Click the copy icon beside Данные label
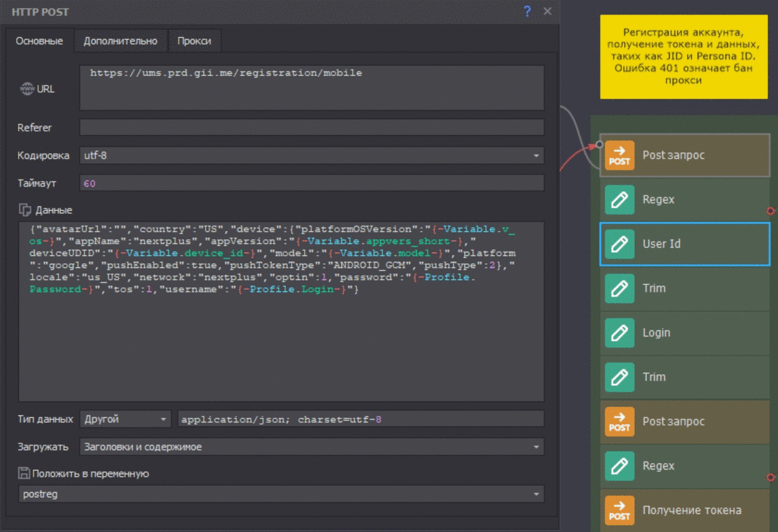Screen dimensions: 778x532 (x=25, y=210)
